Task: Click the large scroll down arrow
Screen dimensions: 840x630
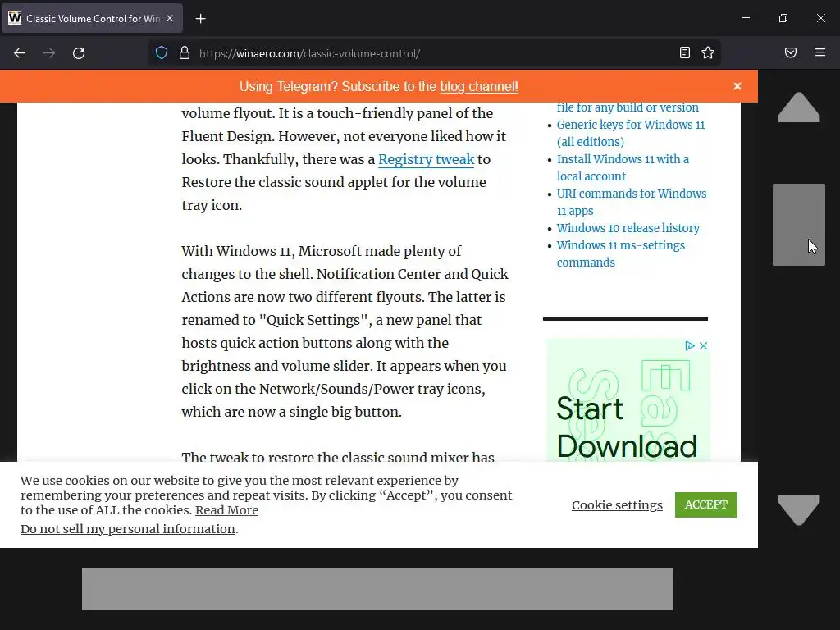Action: [799, 510]
